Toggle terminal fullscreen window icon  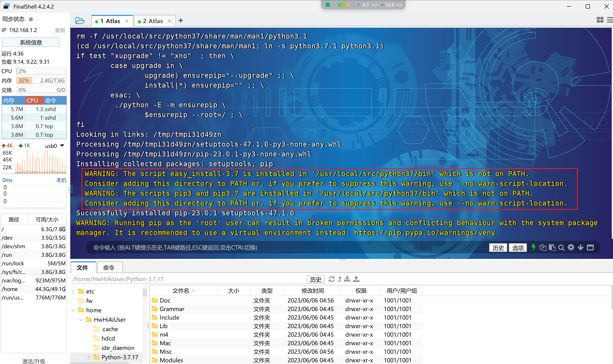pos(590,248)
